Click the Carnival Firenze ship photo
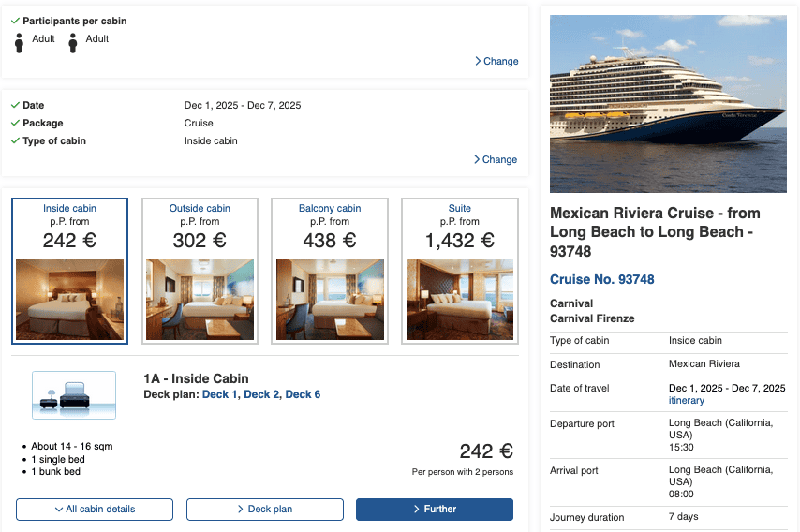Viewport: 800px width, 532px height. [668, 103]
